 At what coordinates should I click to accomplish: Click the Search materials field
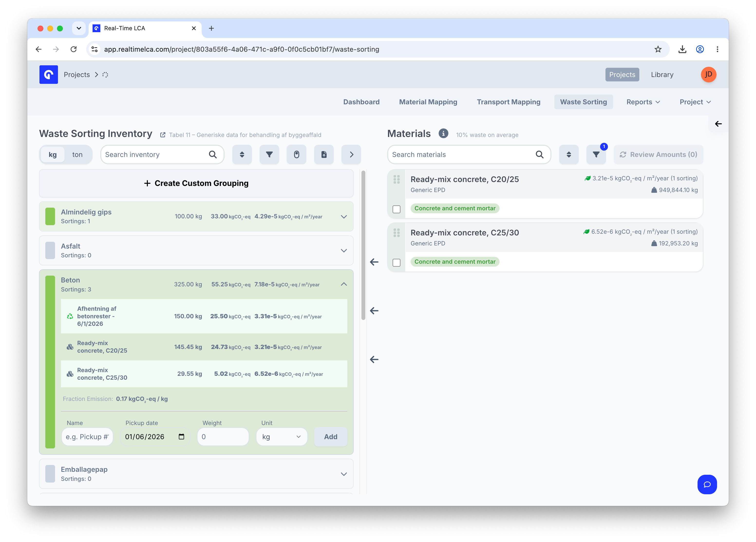(x=469, y=155)
